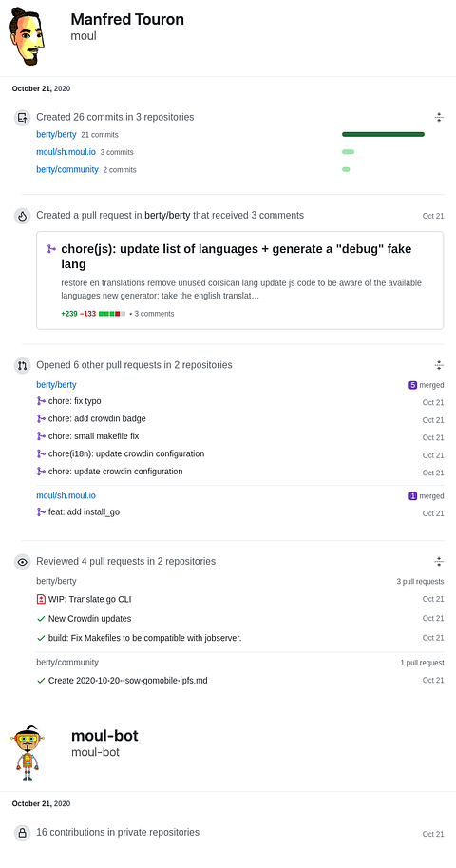Click the pull request icon beside Opened 6 other
Image resolution: width=456 pixels, height=868 pixels.
coord(22,365)
